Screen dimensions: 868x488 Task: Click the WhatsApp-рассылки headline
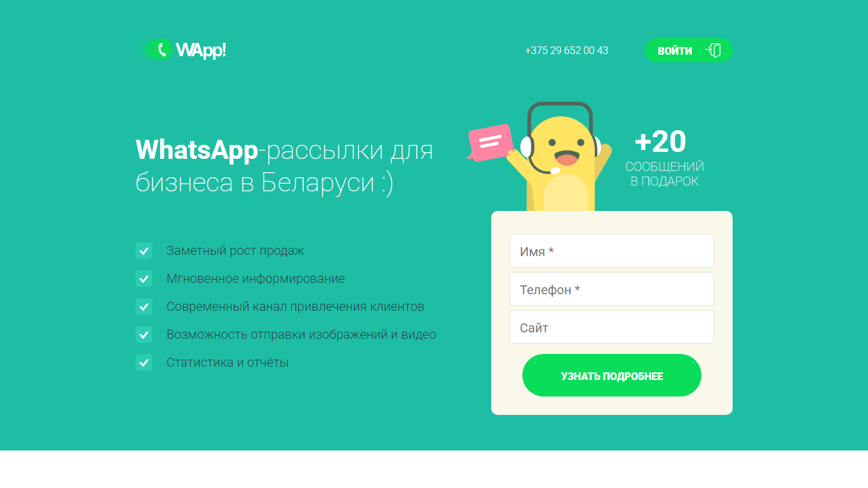(285, 166)
